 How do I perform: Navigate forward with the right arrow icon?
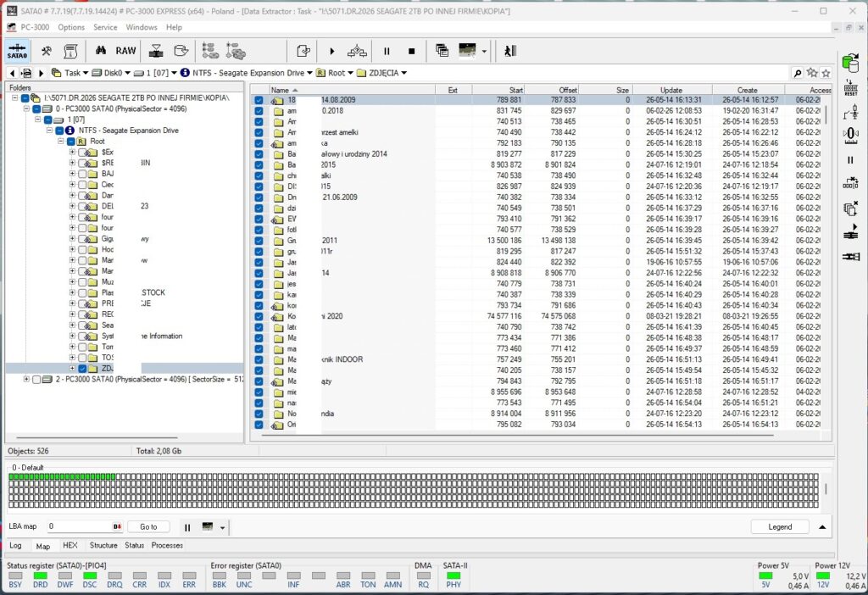tap(41, 73)
